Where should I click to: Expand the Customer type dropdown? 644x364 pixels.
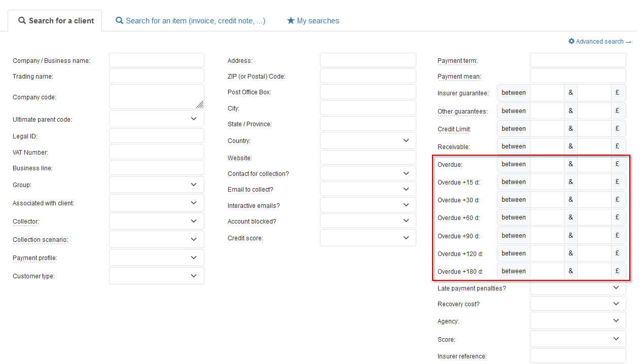(x=156, y=276)
